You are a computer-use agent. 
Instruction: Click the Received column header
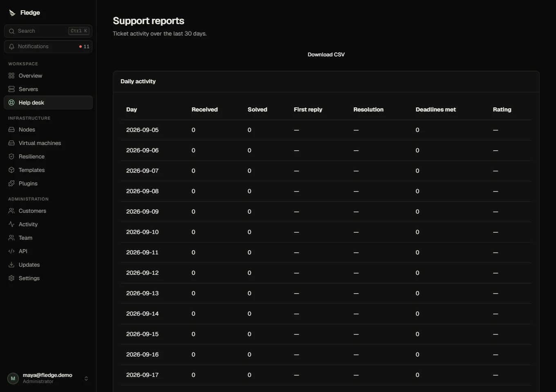click(205, 109)
